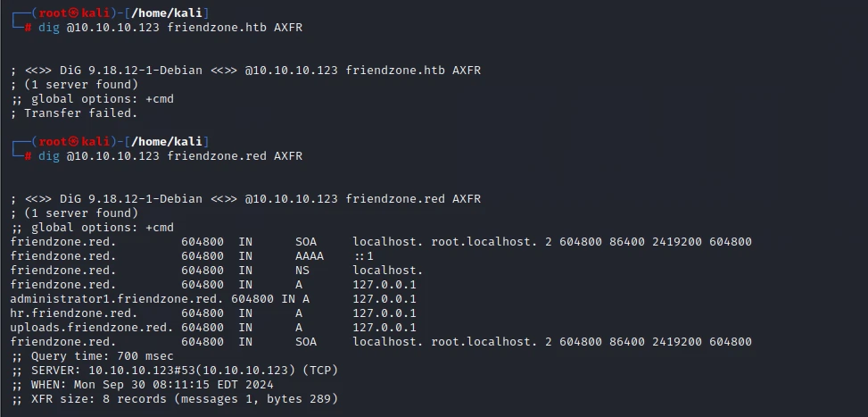Screen dimensions: 868x417
Task: Click the Query time 700 msec line
Action: point(92,356)
